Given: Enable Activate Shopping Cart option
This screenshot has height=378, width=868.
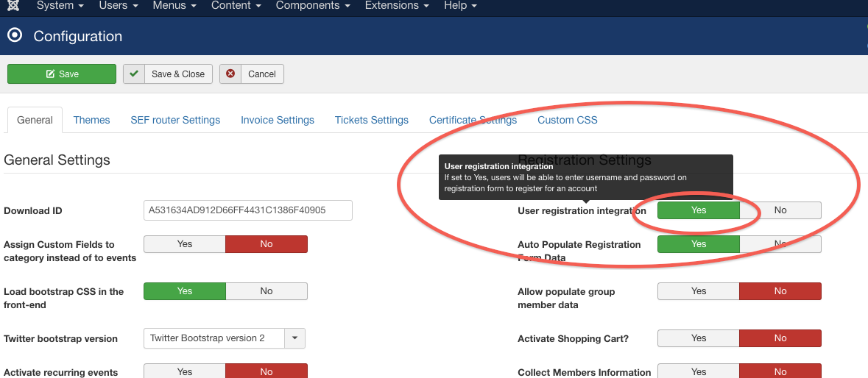Looking at the screenshot, I should tap(699, 338).
